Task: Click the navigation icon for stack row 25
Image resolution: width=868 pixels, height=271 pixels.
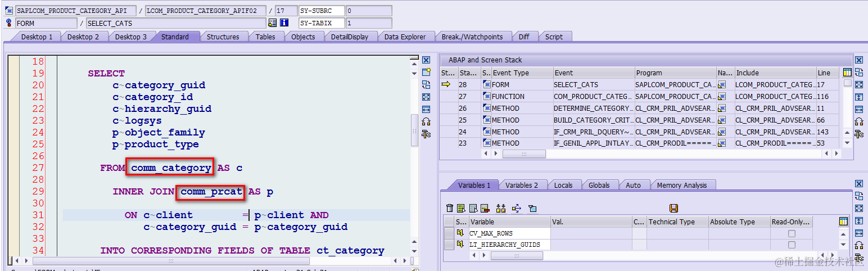Action: [x=722, y=120]
